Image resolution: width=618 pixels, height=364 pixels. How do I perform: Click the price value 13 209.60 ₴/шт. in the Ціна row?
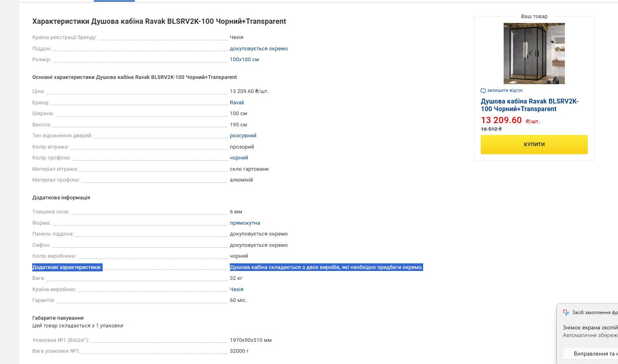pyautogui.click(x=249, y=91)
